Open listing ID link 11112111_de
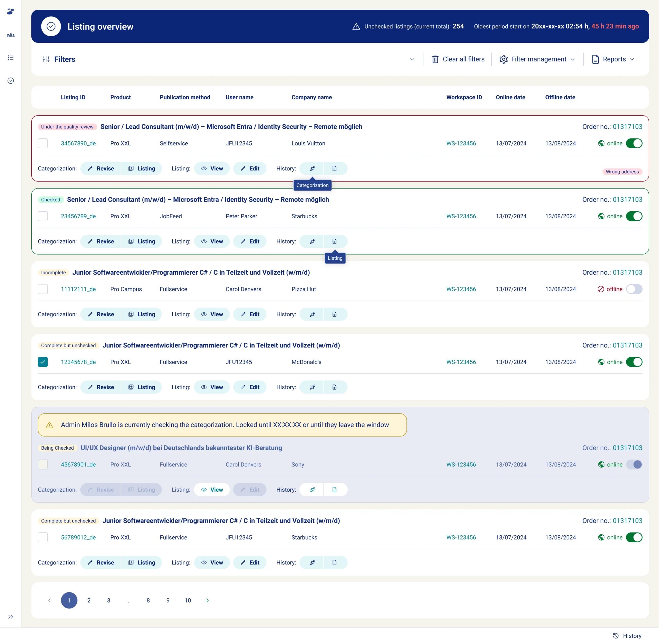The height and width of the screenshot is (644, 659). point(78,289)
